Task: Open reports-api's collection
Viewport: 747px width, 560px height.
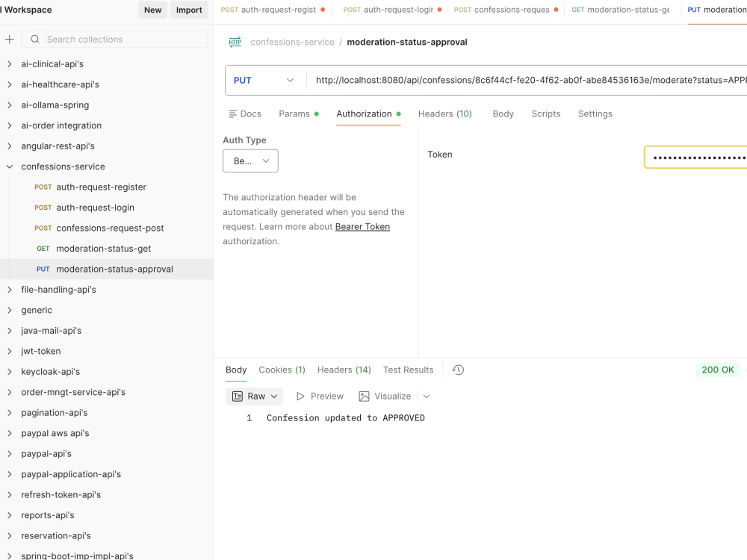Action: [x=48, y=515]
